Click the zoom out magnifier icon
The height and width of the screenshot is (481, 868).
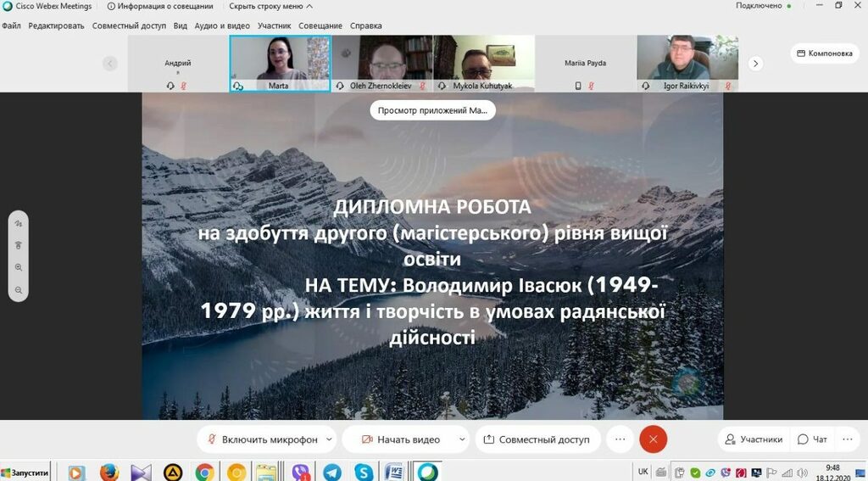pos(19,290)
